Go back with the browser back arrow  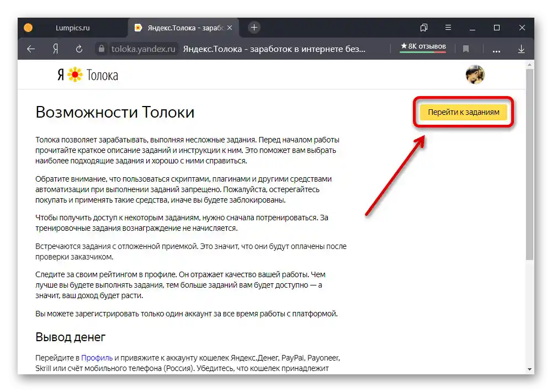pyautogui.click(x=31, y=49)
